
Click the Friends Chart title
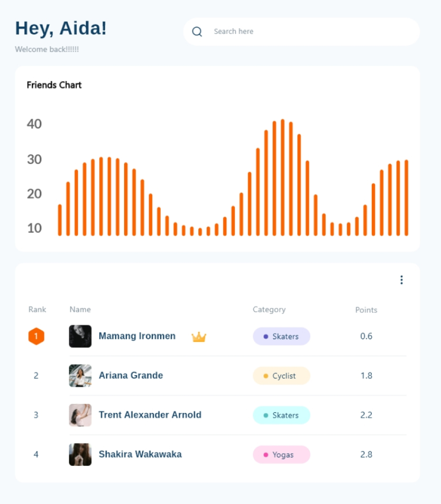[54, 85]
